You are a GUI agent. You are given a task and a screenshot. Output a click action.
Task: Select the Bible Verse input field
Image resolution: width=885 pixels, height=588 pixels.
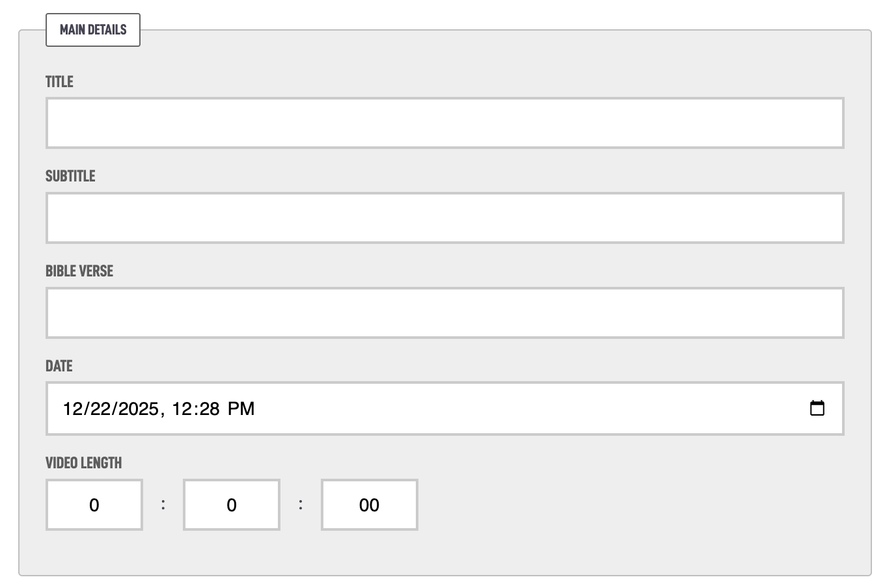(x=444, y=313)
